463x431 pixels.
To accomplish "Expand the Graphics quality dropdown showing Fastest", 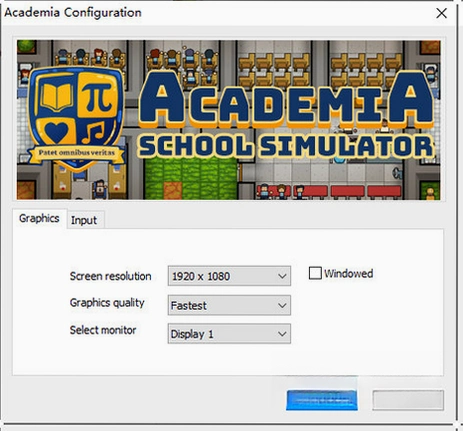I will point(229,305).
